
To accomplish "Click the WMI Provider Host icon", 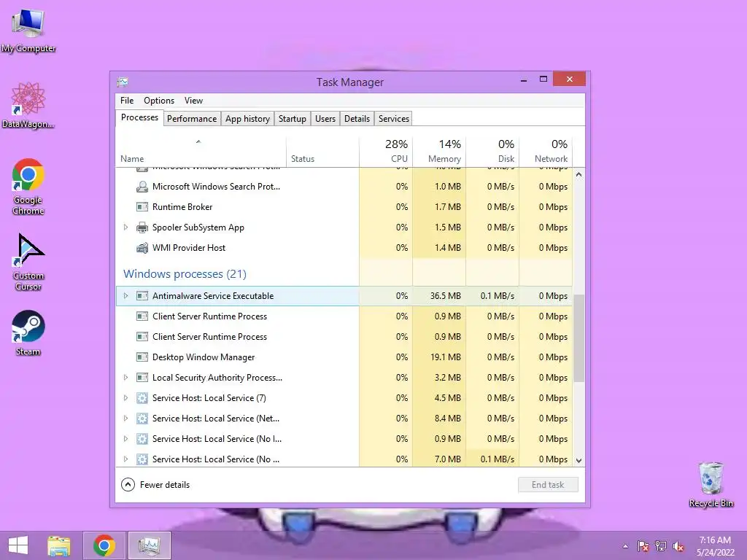I will click(142, 248).
